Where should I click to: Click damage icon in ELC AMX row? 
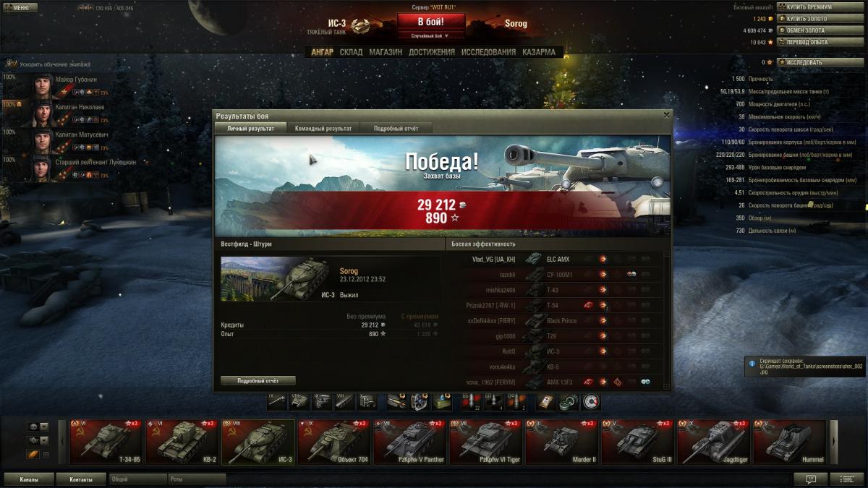coord(603,259)
